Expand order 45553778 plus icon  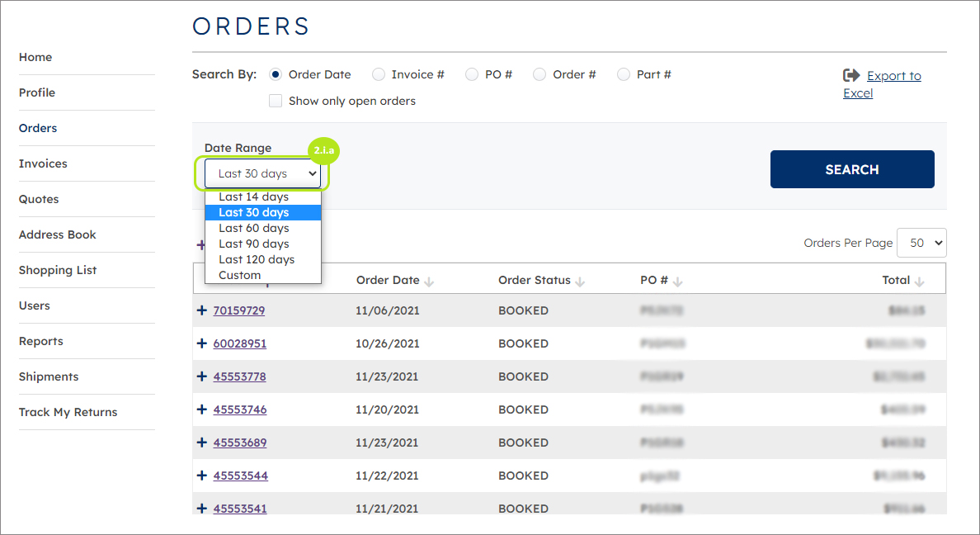(202, 376)
